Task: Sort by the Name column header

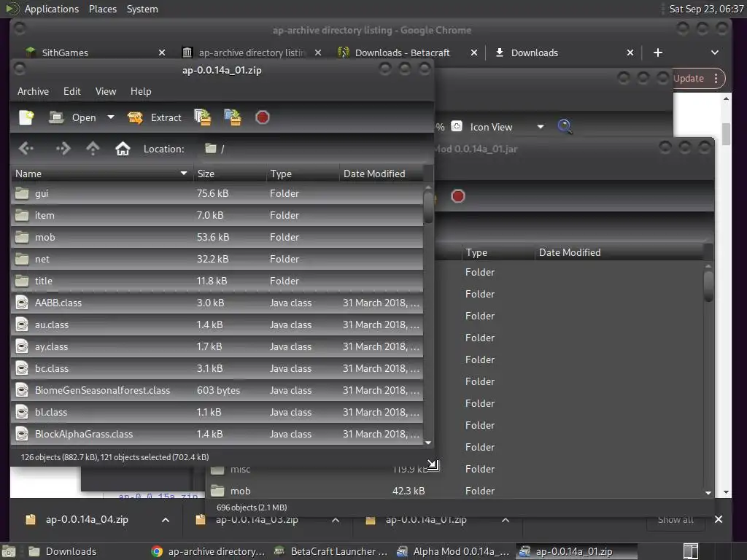Action: click(x=102, y=174)
